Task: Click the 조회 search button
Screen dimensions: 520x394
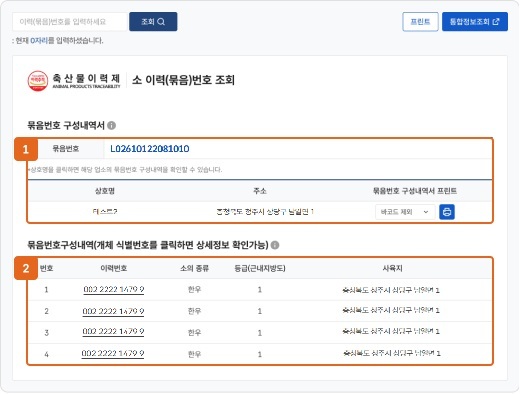Action: [153, 22]
